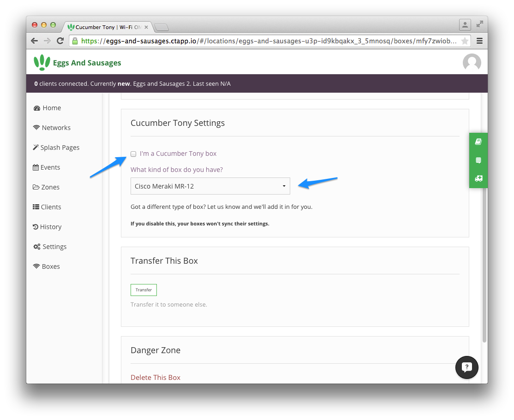
Task: Bookmark this page with the star icon
Action: 465,41
